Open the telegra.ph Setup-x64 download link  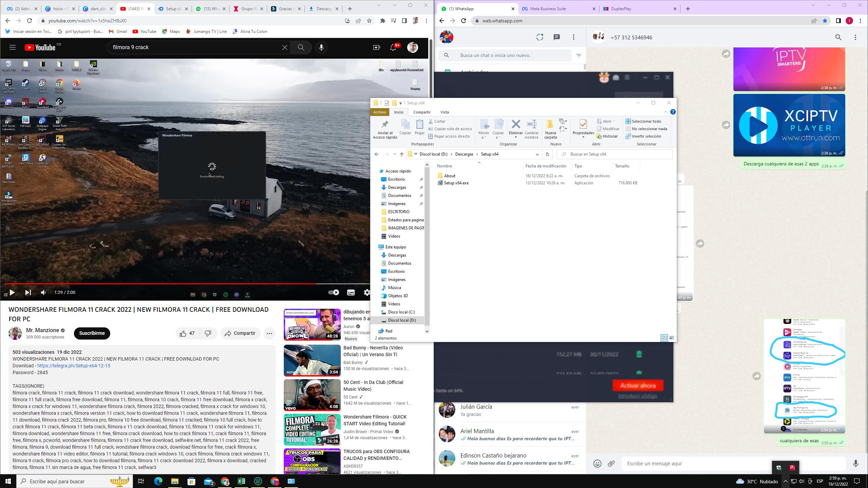coord(74,366)
